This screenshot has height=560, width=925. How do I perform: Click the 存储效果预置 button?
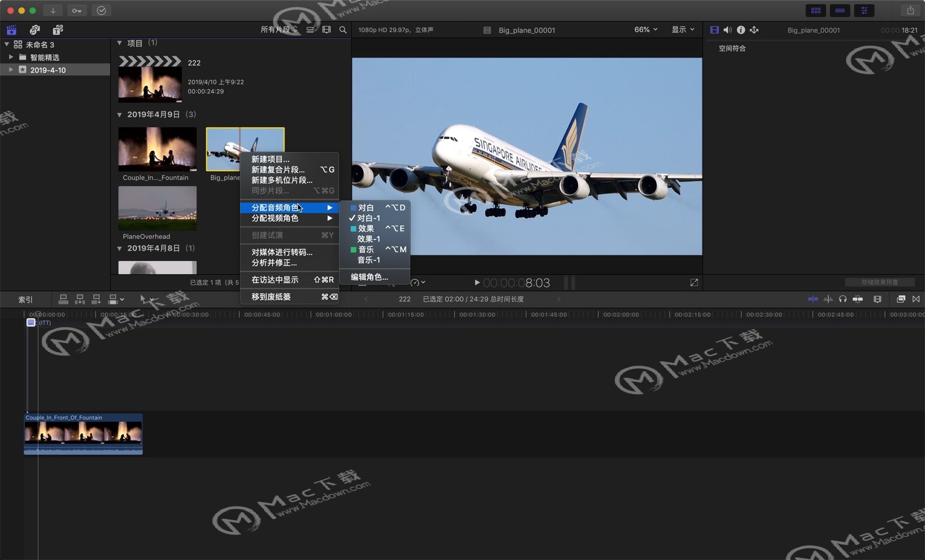(879, 282)
